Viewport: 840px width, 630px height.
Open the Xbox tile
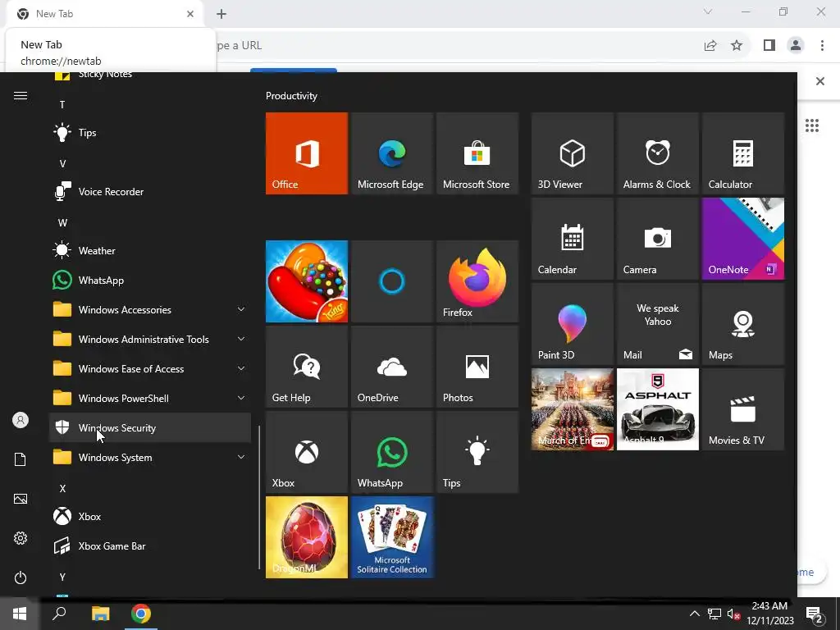[x=307, y=452]
